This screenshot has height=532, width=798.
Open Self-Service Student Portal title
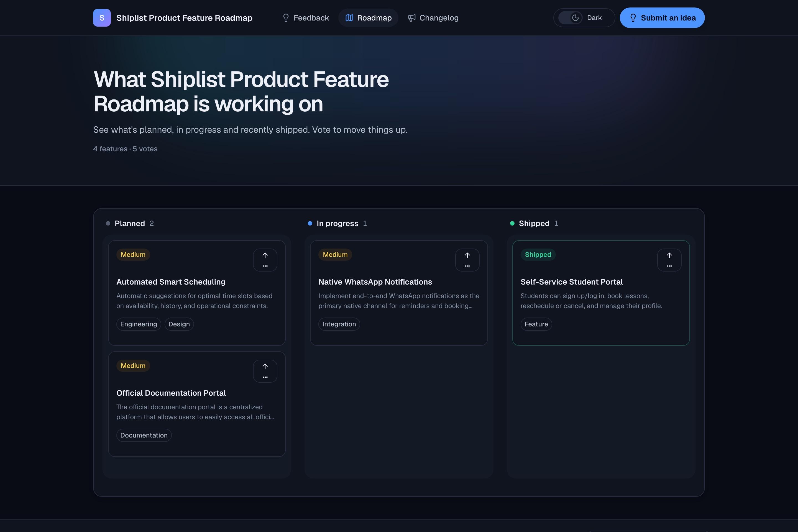click(572, 282)
